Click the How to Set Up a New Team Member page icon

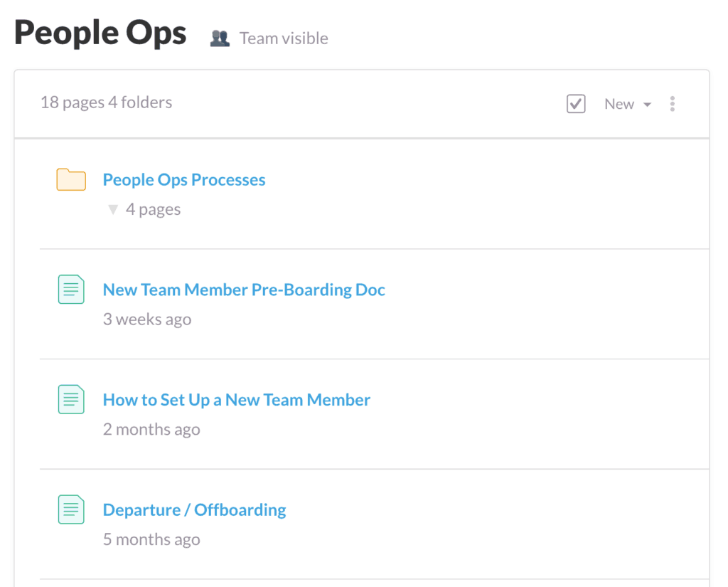(71, 399)
